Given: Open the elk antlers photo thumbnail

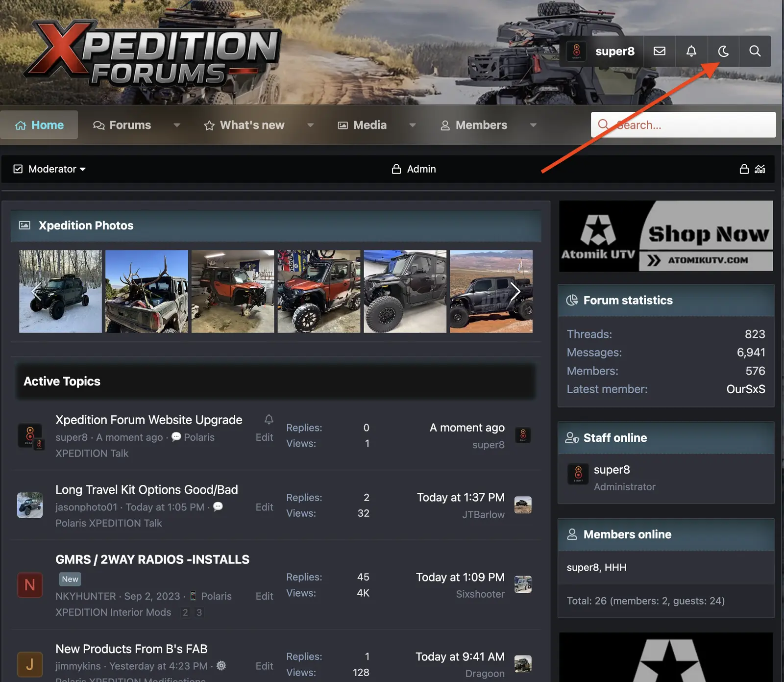Looking at the screenshot, I should (147, 291).
